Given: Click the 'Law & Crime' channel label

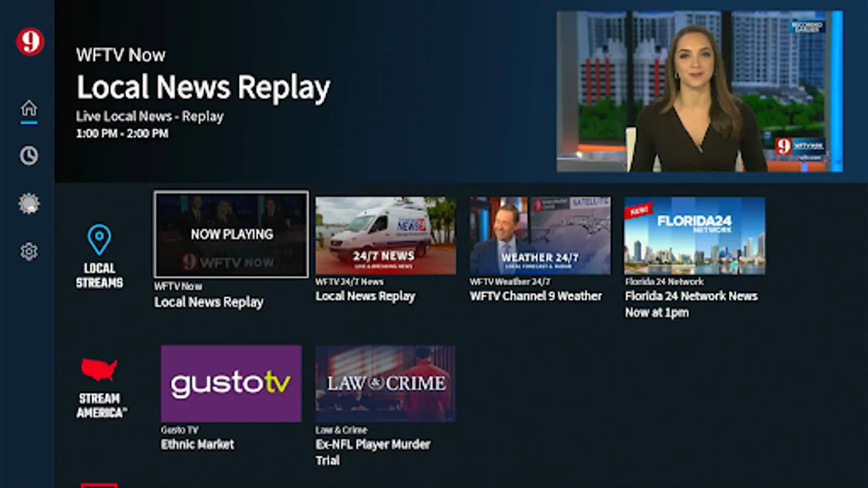Looking at the screenshot, I should click(x=341, y=430).
